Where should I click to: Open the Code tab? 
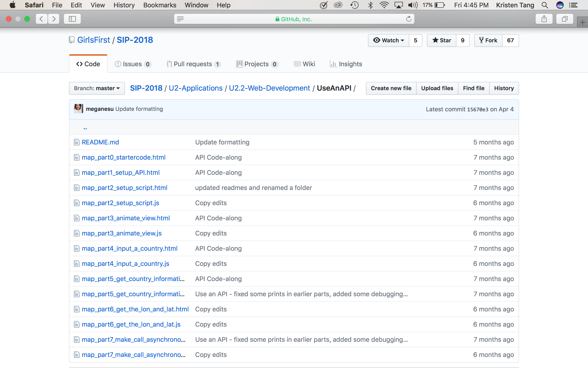pos(88,64)
